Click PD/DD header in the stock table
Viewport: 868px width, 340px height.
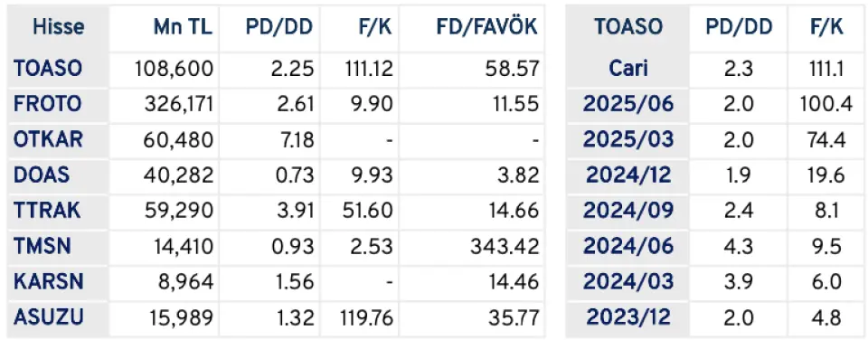pyautogui.click(x=279, y=27)
